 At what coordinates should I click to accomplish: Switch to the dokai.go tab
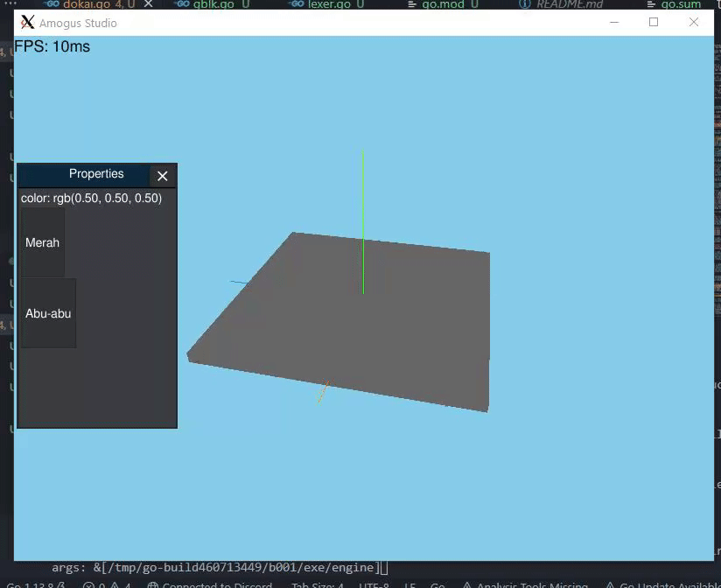coord(85,4)
